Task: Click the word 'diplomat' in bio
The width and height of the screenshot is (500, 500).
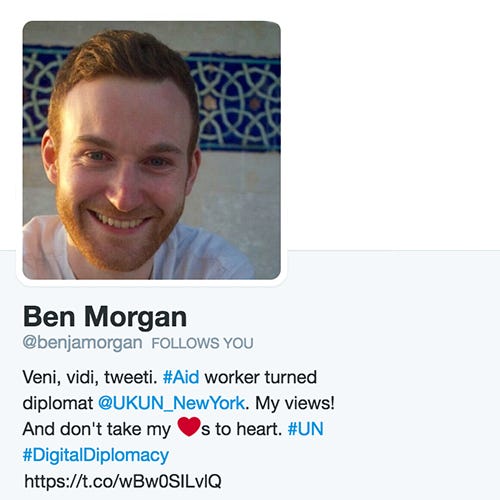Action: (58, 403)
